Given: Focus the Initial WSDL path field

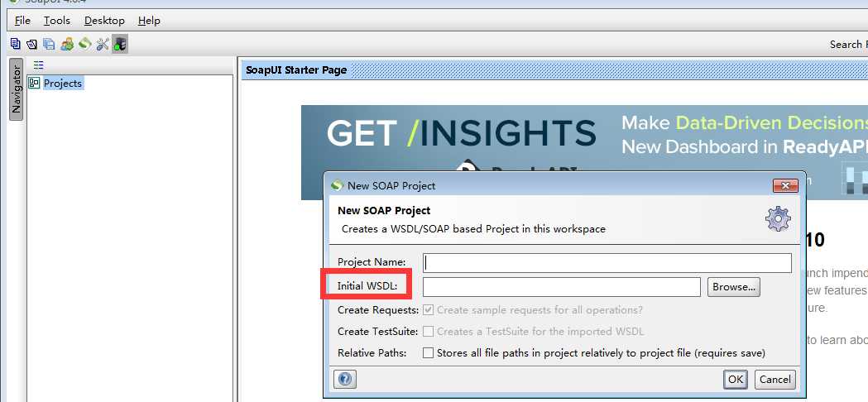Looking at the screenshot, I should coord(562,287).
